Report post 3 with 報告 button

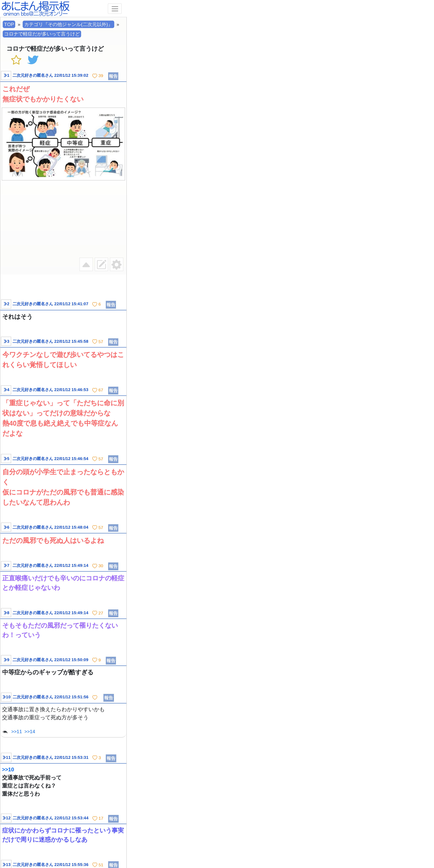pos(113,342)
